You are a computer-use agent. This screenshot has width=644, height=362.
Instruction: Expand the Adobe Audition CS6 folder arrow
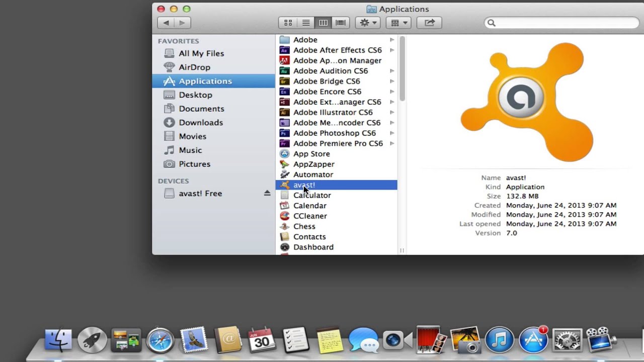pos(392,71)
